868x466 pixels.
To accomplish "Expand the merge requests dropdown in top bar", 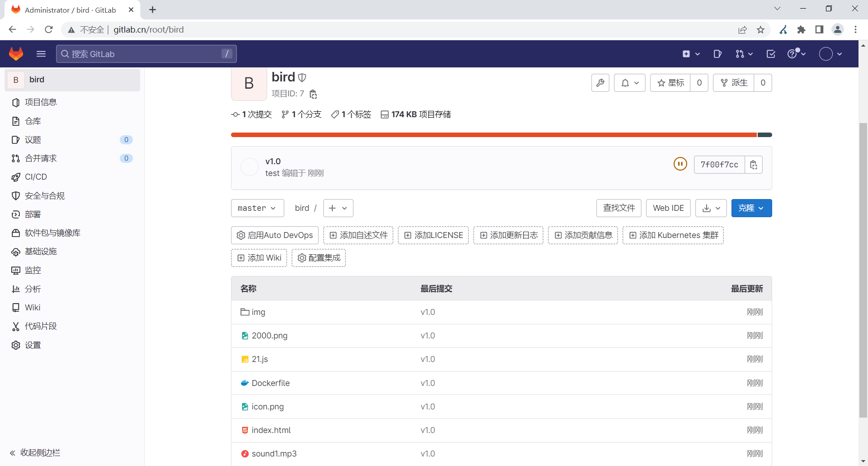I will pos(744,54).
